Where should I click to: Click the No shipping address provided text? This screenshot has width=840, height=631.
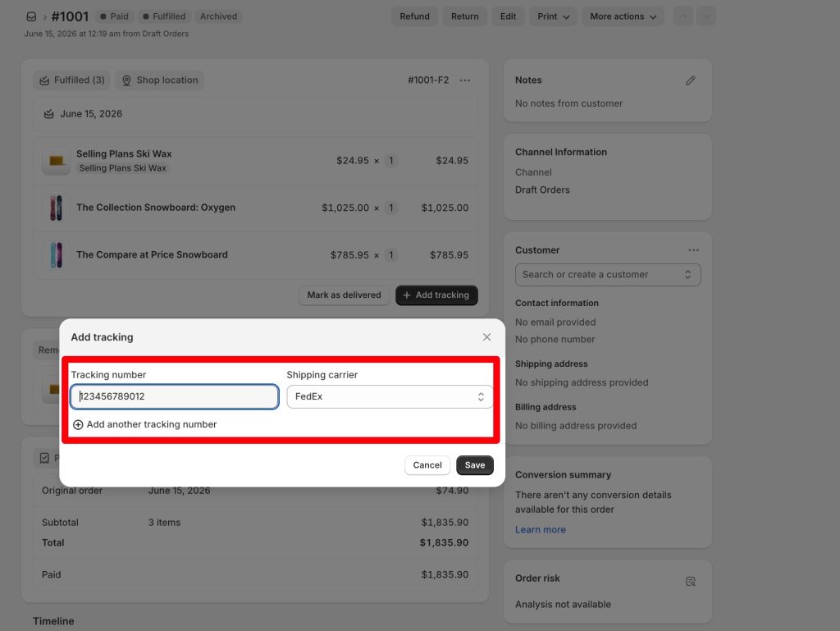pyautogui.click(x=582, y=382)
